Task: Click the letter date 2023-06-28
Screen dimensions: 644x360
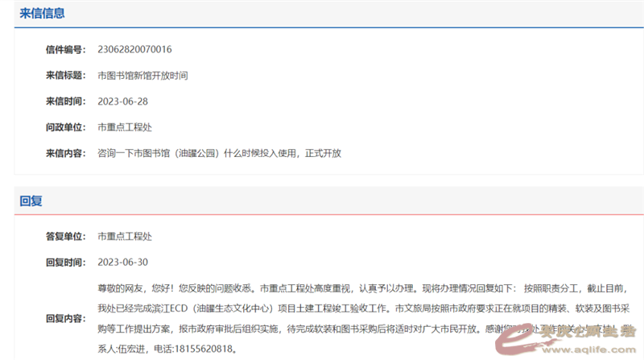Action: point(122,101)
